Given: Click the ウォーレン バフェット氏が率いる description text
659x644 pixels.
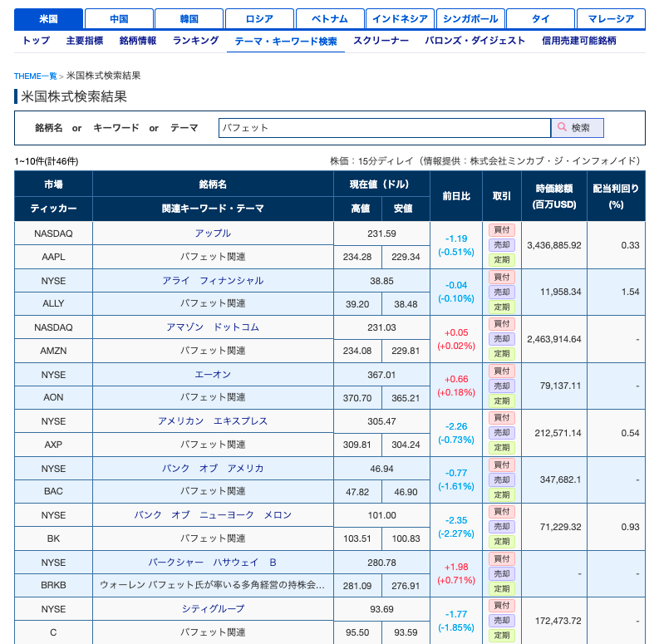Looking at the screenshot, I should point(213,585).
